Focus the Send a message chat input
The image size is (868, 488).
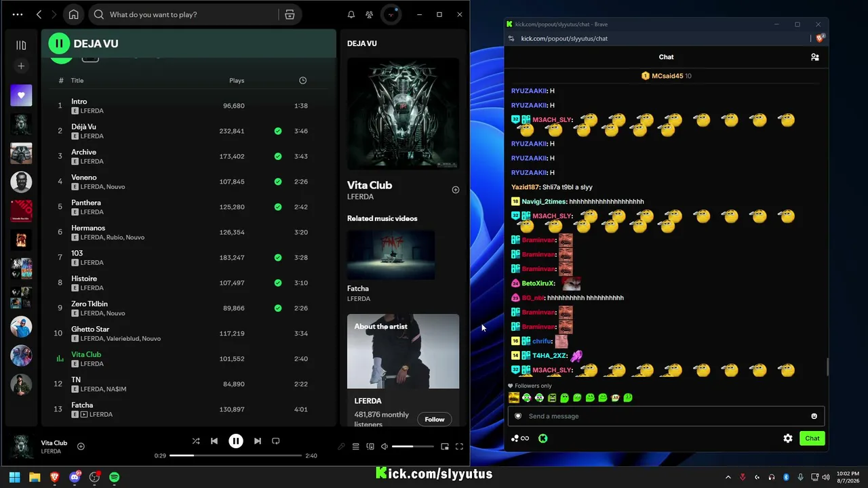[x=666, y=416]
